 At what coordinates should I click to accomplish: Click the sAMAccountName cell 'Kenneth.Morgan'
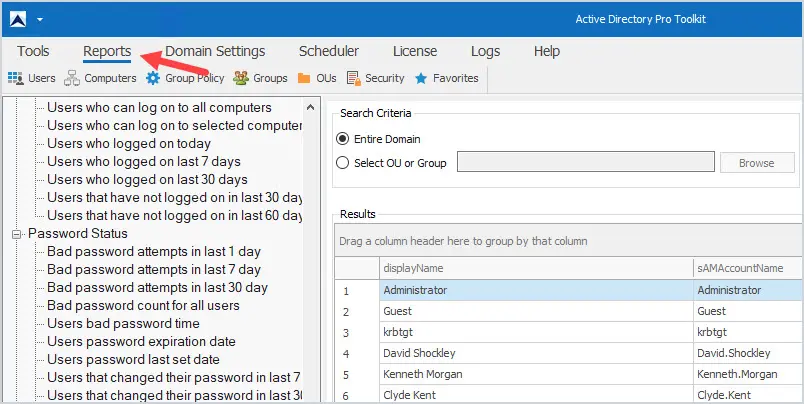pos(748,374)
